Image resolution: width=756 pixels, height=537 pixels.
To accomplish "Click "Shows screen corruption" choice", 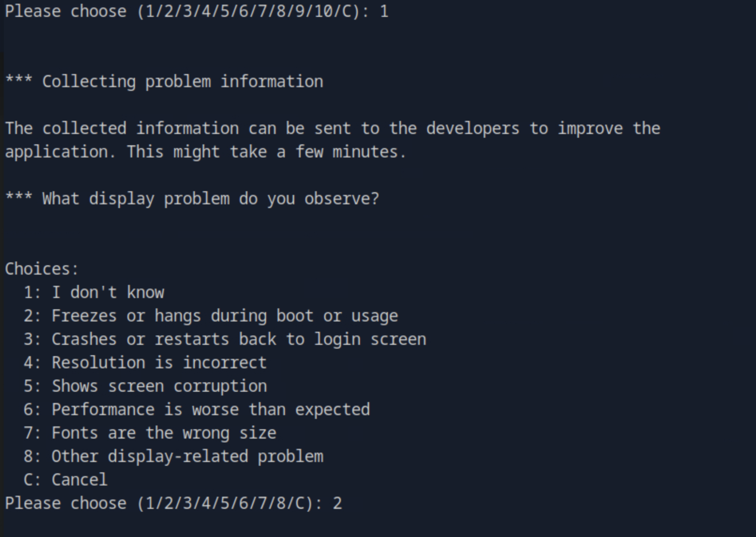I will [159, 386].
